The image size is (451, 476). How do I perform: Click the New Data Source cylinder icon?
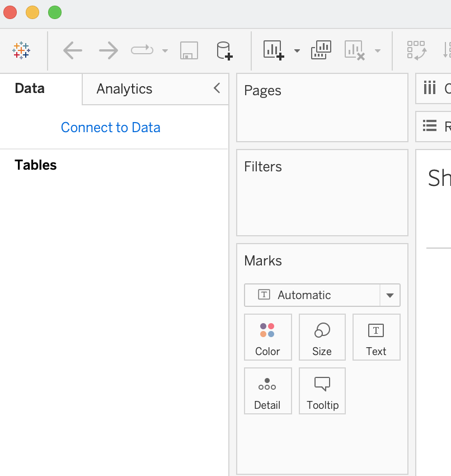(224, 51)
